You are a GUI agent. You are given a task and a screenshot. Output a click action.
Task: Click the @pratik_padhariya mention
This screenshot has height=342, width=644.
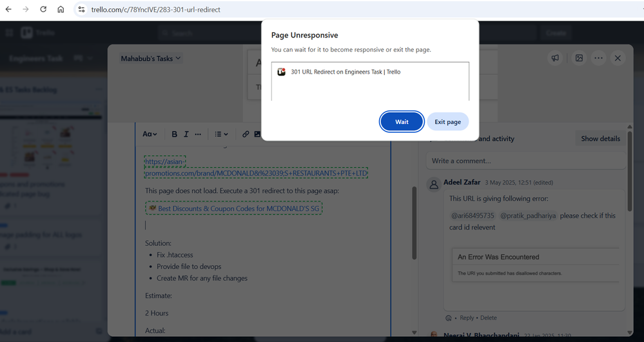pyautogui.click(x=528, y=216)
